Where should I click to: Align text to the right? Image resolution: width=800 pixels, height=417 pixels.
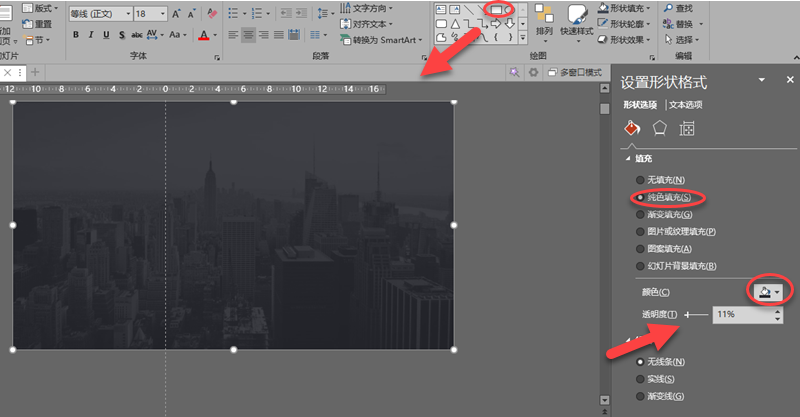pyautogui.click(x=264, y=35)
